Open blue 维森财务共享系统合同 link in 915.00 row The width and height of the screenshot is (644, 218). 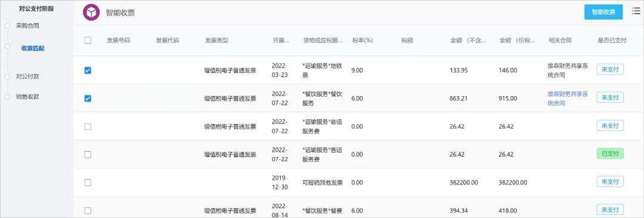pyautogui.click(x=568, y=99)
